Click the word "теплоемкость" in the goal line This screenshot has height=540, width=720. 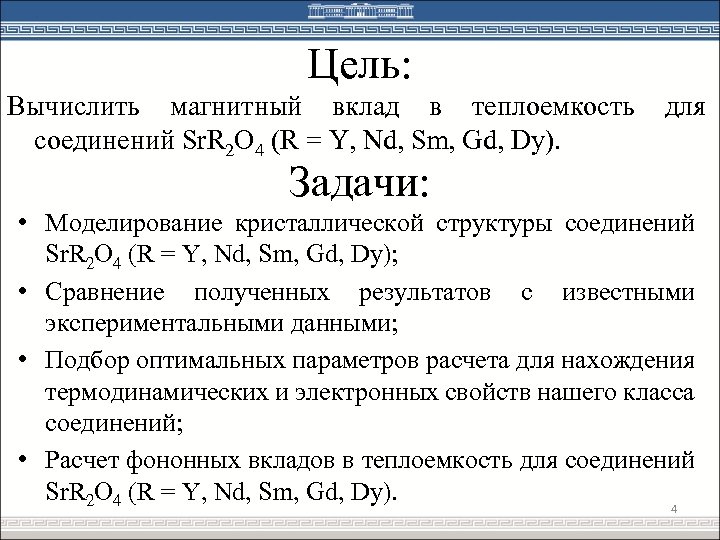pos(553,107)
